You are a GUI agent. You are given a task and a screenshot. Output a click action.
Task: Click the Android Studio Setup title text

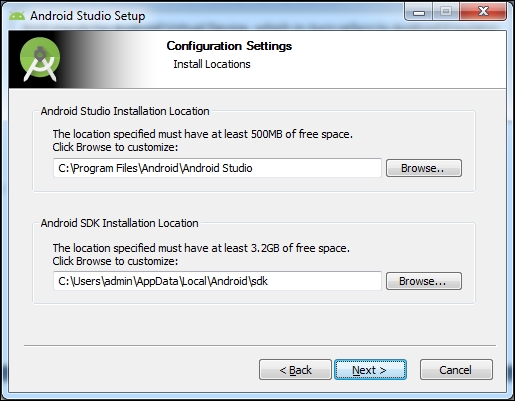(88, 16)
